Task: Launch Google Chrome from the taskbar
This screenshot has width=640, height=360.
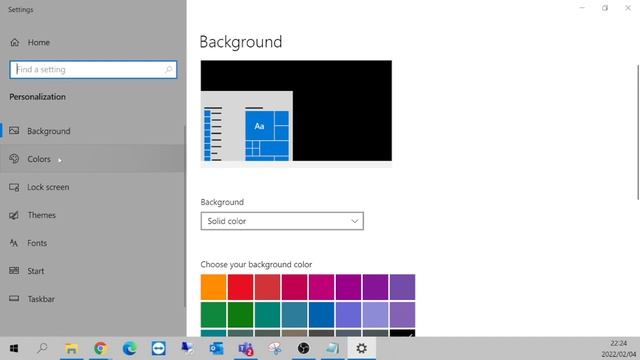Action: (100, 349)
